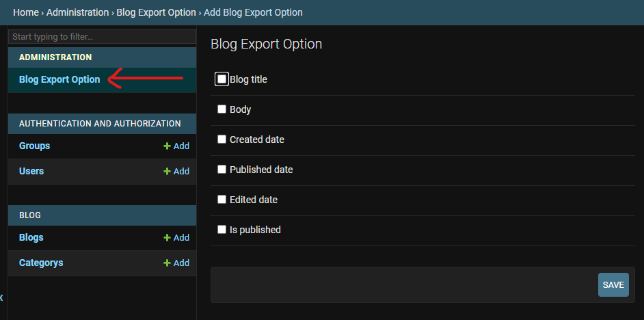
Task: Select the Edited date checkbox
Action: coord(222,200)
